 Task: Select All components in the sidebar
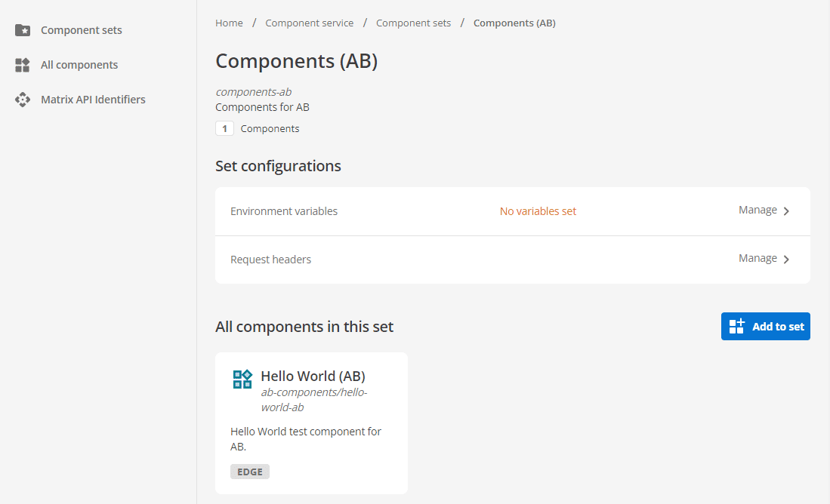tap(79, 65)
